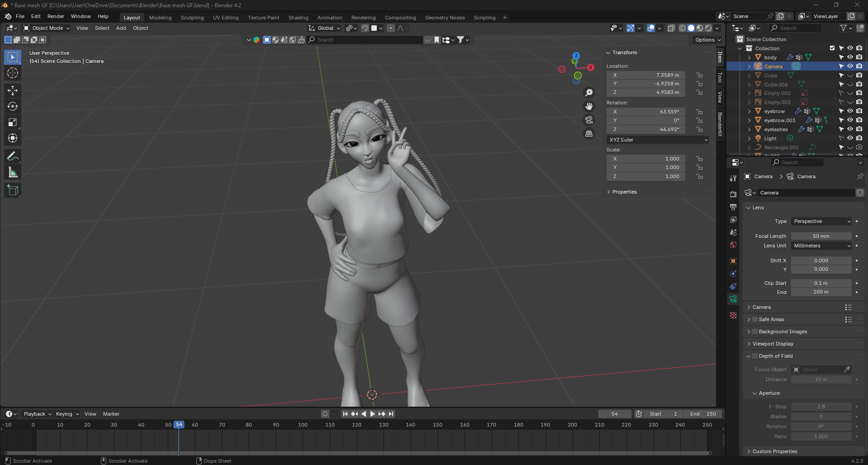Select the Add Cube tool
The height and width of the screenshot is (465, 868).
[x=13, y=190]
